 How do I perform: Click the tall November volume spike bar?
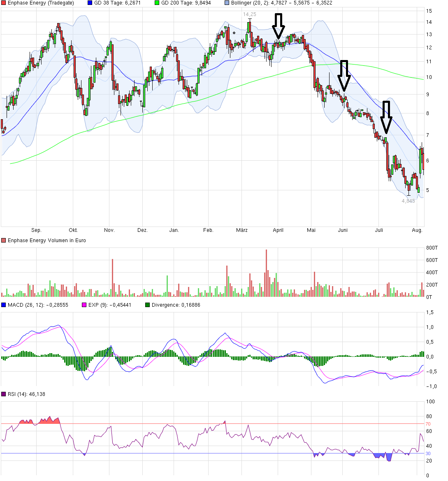coord(112,278)
